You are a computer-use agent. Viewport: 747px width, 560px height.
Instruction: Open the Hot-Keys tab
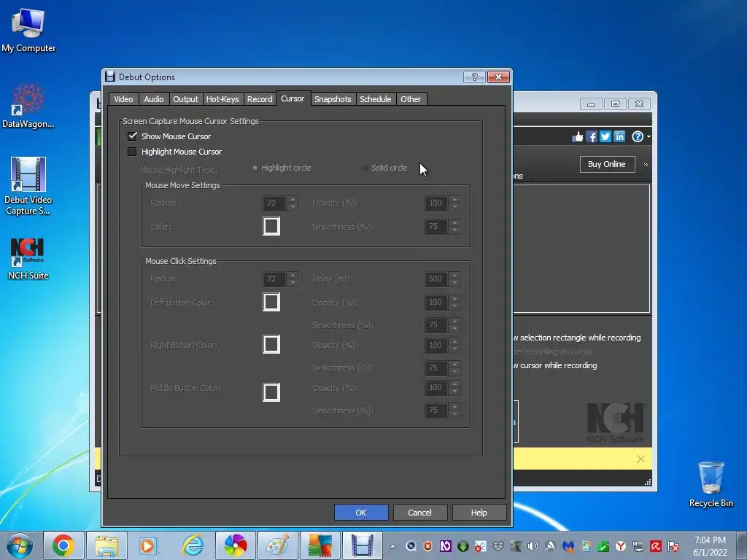coord(222,99)
